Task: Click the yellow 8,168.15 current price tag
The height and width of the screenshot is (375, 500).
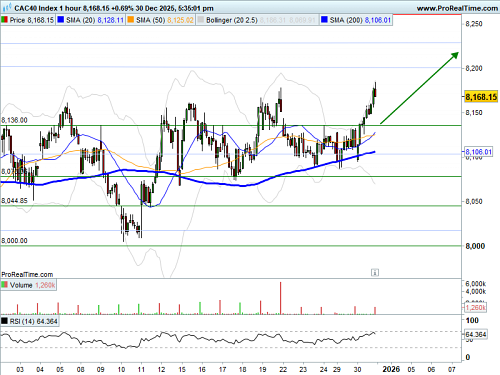Action: click(481, 97)
